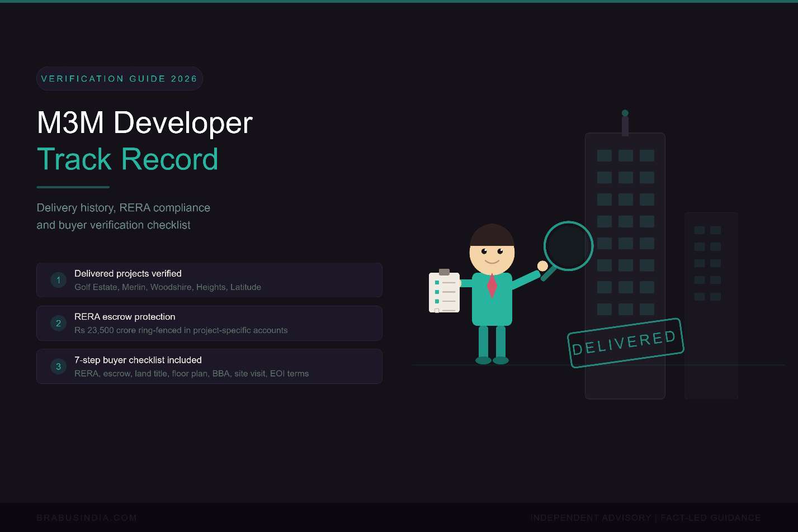
Task: Click 'and buyer verification checklist' subtitle line
Action: (x=114, y=225)
